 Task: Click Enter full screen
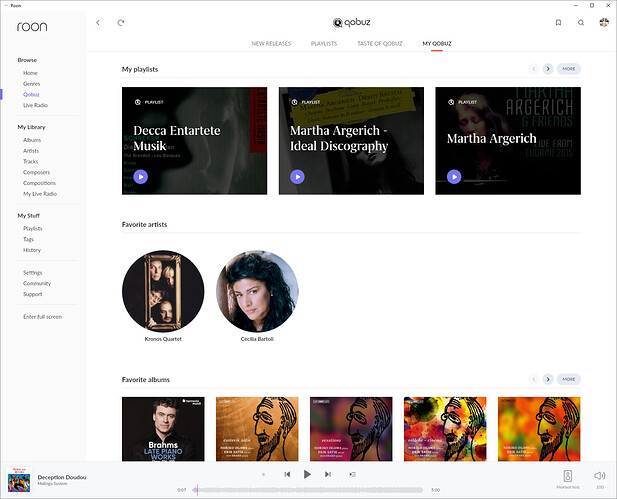[x=42, y=317]
